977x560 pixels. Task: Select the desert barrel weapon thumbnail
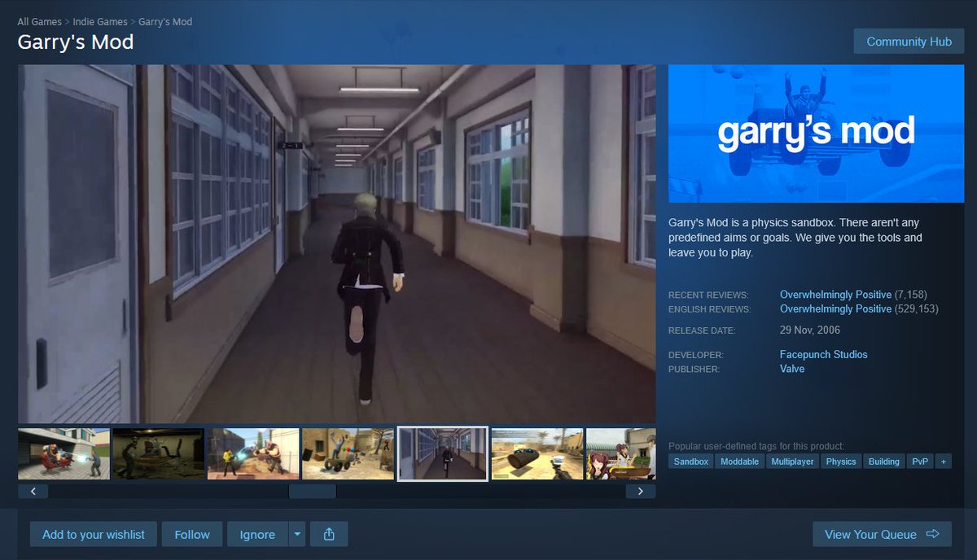point(537,453)
